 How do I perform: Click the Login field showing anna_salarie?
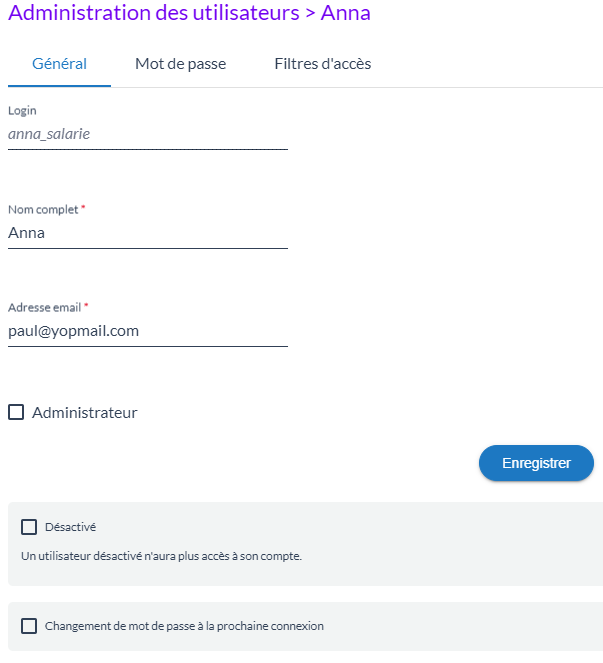(147, 133)
